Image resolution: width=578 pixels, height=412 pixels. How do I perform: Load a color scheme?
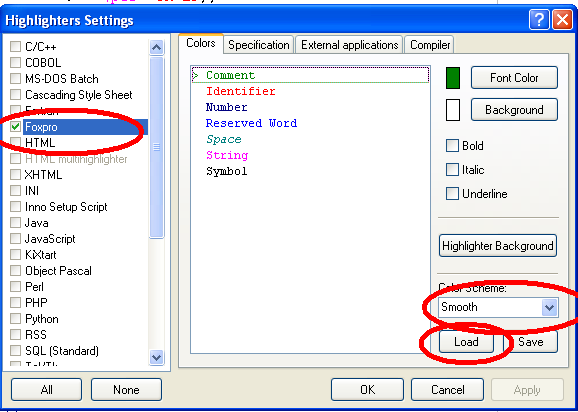coord(466,342)
